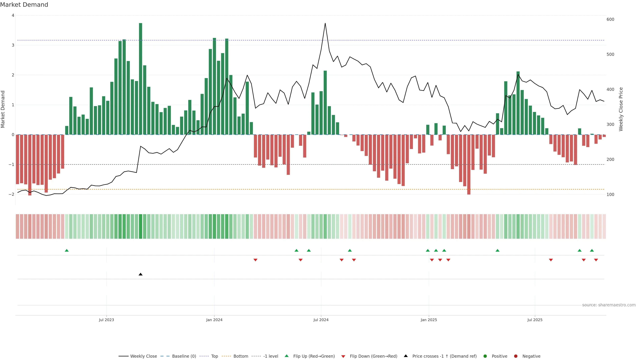This screenshot has width=644, height=362.
Task: Click the leftmost green flip-up marker
Action: pos(67,251)
